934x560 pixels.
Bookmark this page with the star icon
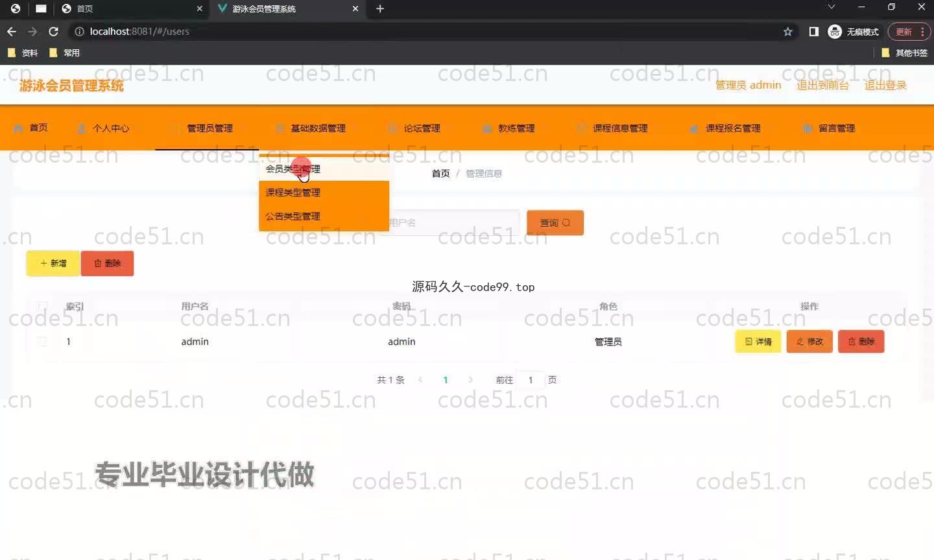click(787, 31)
